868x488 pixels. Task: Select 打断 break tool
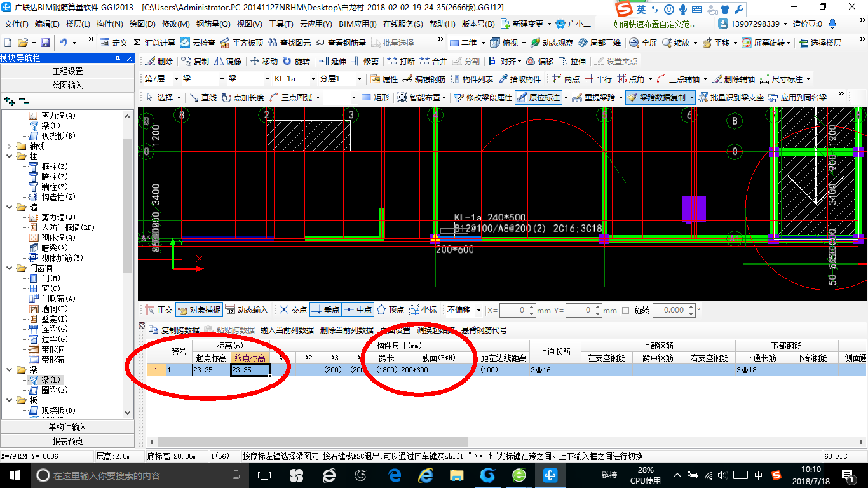pos(401,61)
